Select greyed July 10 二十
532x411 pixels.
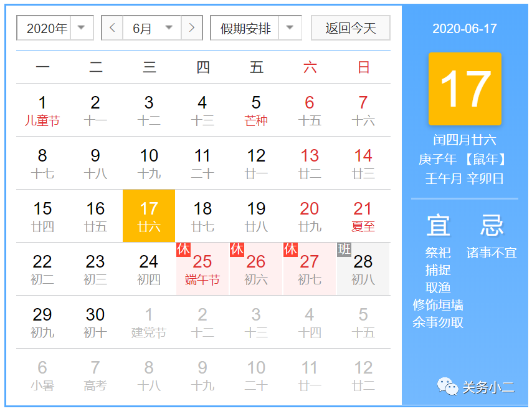pyautogui.click(x=256, y=375)
